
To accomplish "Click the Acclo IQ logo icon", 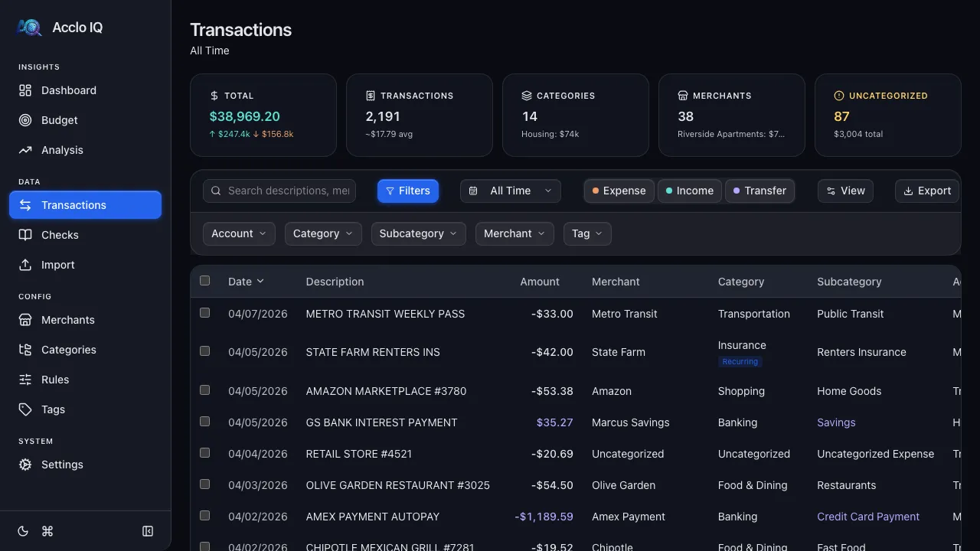I will pos(29,28).
